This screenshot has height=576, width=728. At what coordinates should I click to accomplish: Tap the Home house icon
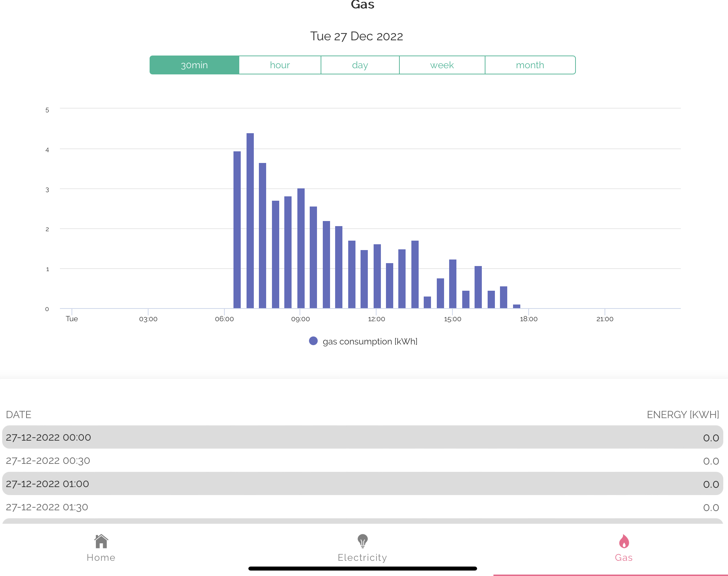point(101,541)
